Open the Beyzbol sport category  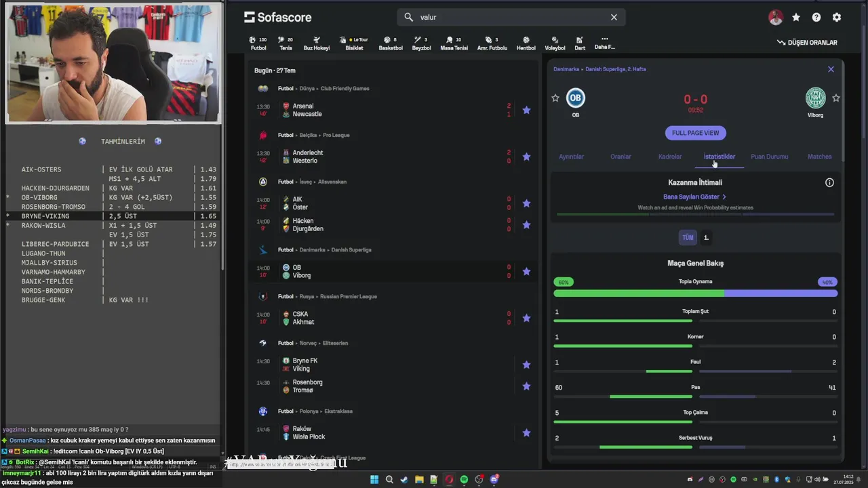click(421, 43)
